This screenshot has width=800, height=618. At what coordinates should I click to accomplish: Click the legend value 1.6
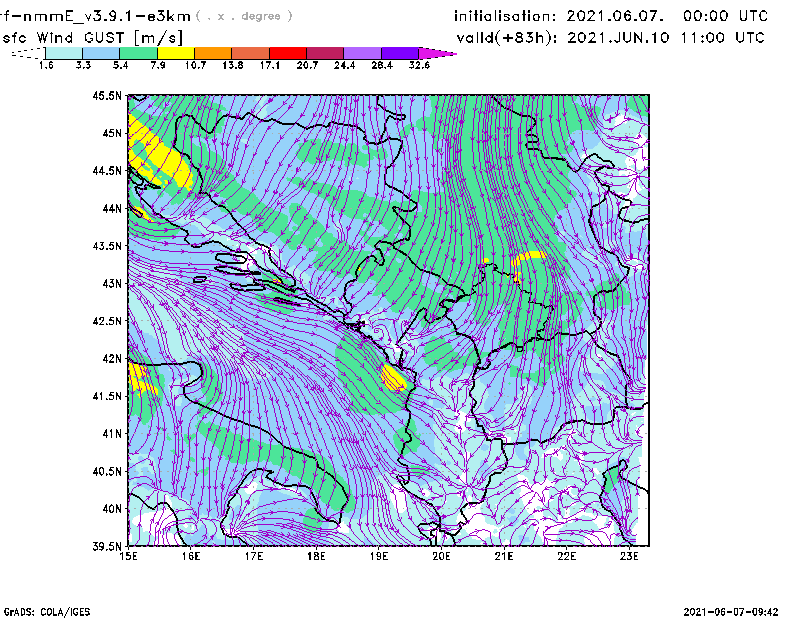[x=46, y=65]
